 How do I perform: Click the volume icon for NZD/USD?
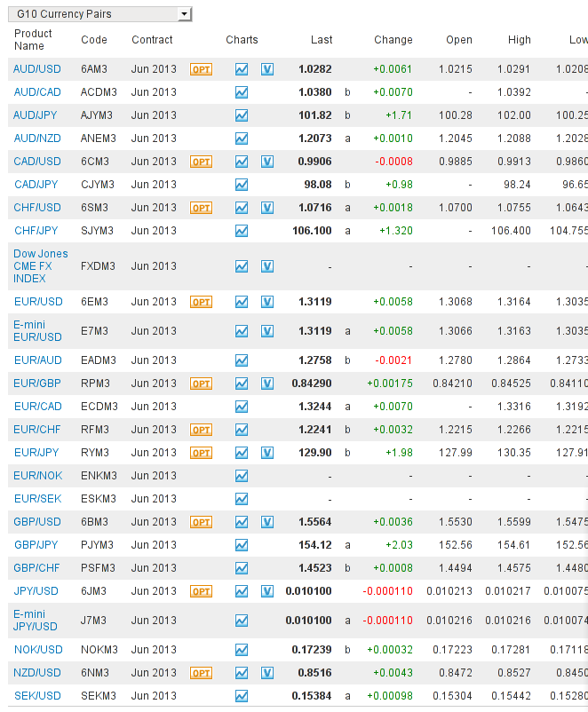click(x=267, y=673)
